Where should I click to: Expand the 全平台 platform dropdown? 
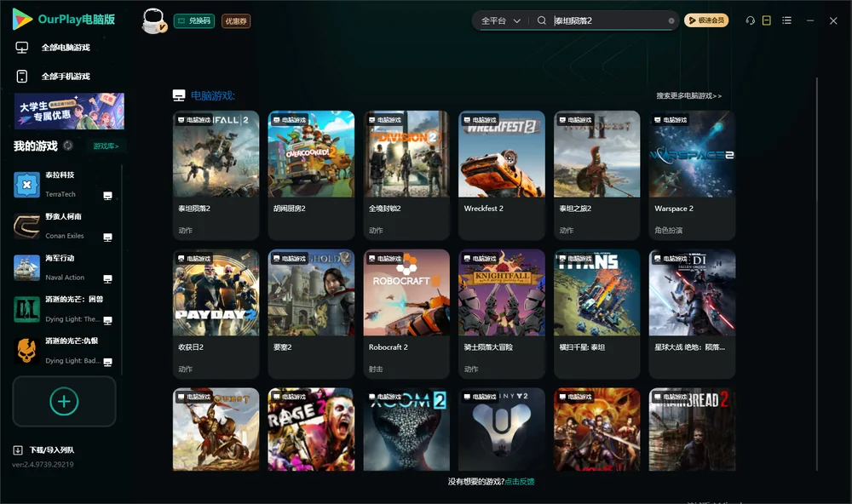[x=500, y=20]
